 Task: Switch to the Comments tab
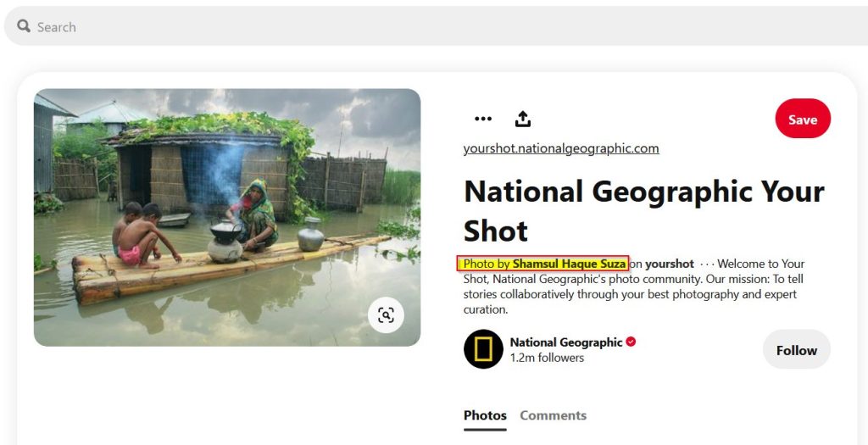click(553, 415)
